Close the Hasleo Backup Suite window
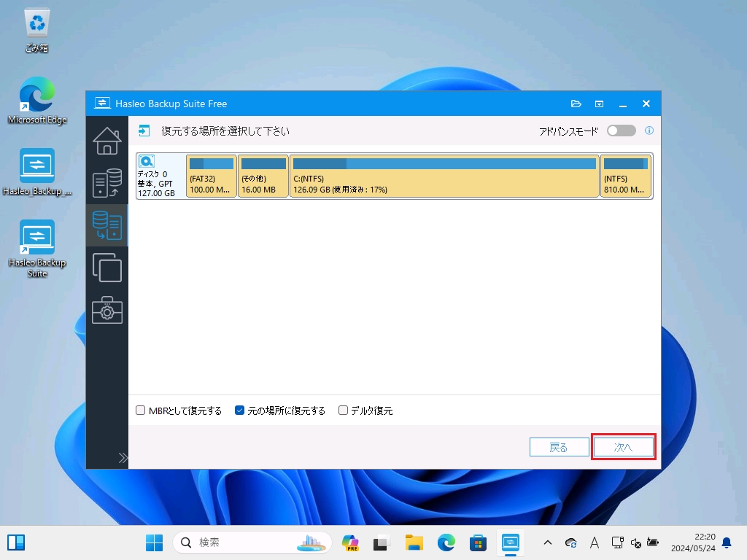This screenshot has width=747, height=560. (646, 104)
